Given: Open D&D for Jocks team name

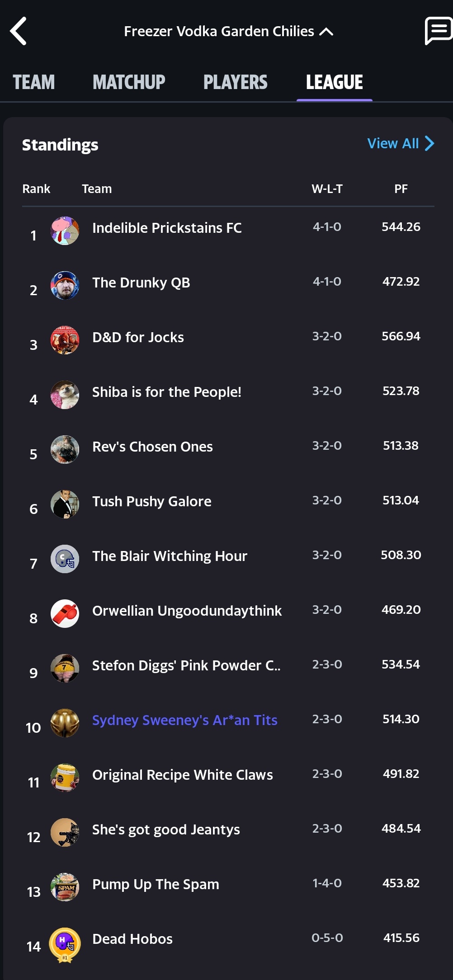Looking at the screenshot, I should [x=138, y=337].
